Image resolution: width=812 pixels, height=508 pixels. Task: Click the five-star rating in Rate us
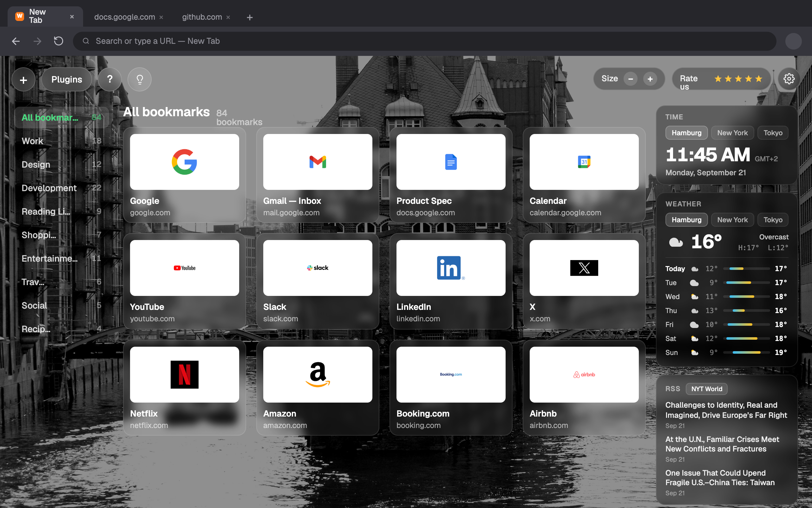pyautogui.click(x=738, y=79)
